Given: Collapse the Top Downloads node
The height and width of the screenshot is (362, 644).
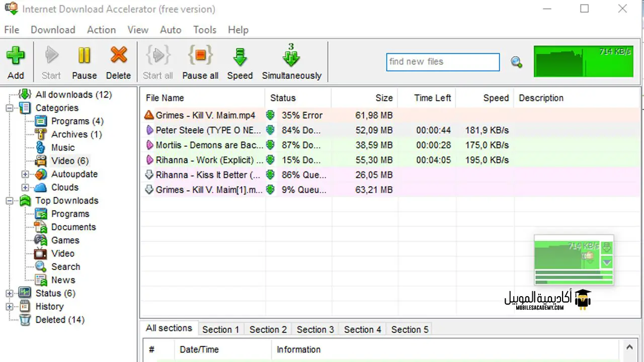Looking at the screenshot, I should 9,201.
